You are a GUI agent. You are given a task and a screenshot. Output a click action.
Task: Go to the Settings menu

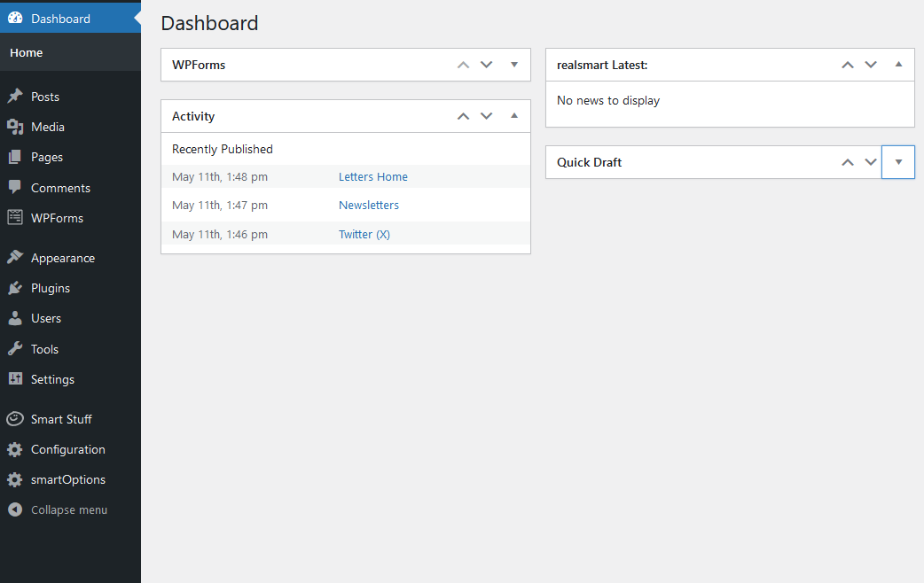[x=52, y=379]
